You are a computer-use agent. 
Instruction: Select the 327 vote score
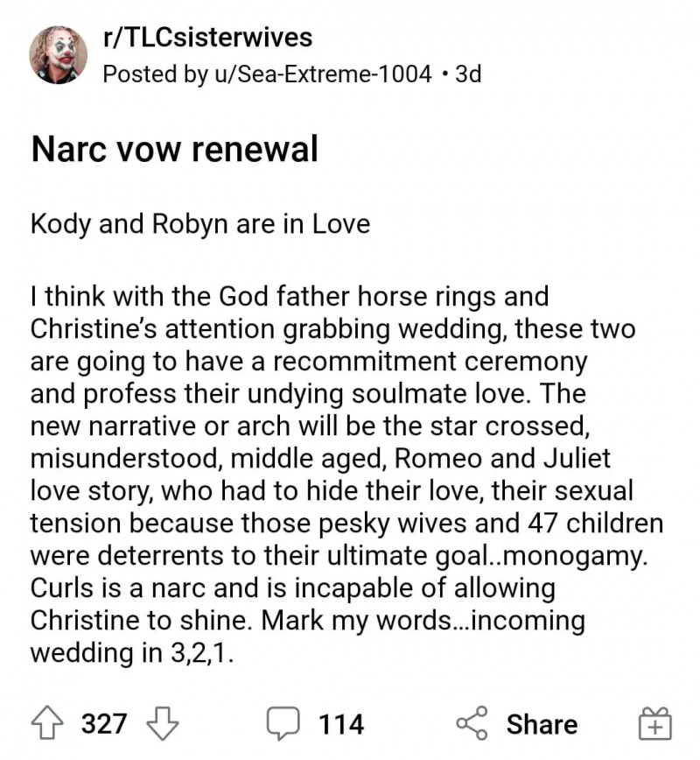[104, 723]
